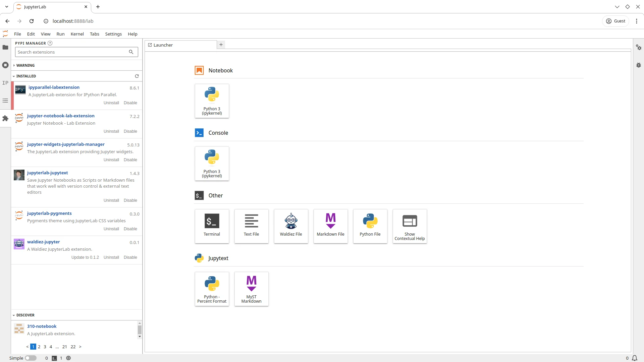Disable the jupyterlab-jupytext extension
Image resolution: width=644 pixels, height=362 pixels.
point(130,200)
